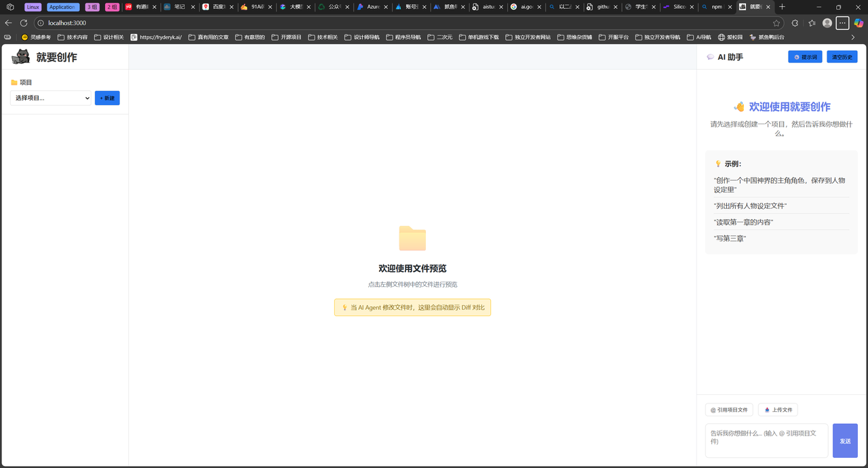
Task: Click the 就要创作 cat logo icon
Action: coord(20,57)
